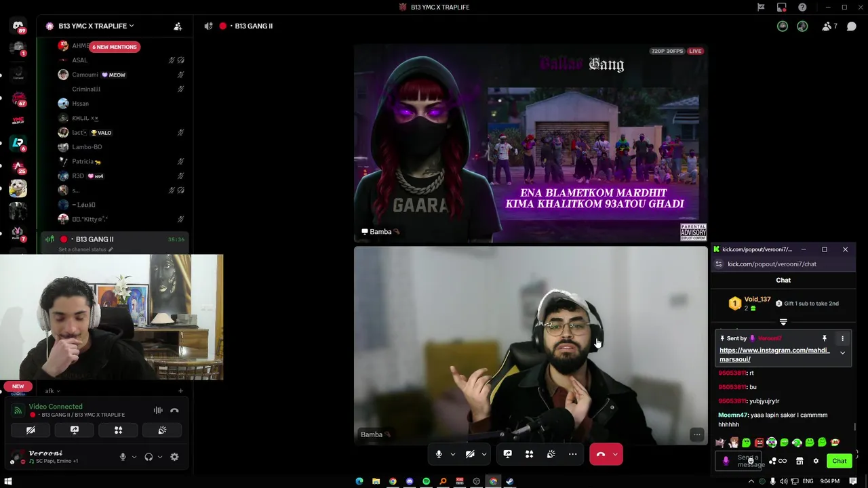The width and height of the screenshot is (868, 488).
Task: Click the red NEW unread pill
Action: pos(18,386)
